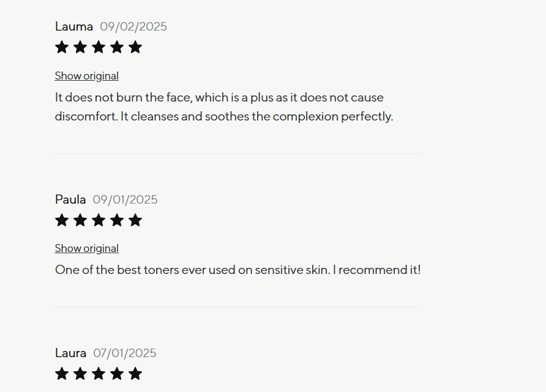Click the fifth star in Lauma's rating

(135, 47)
